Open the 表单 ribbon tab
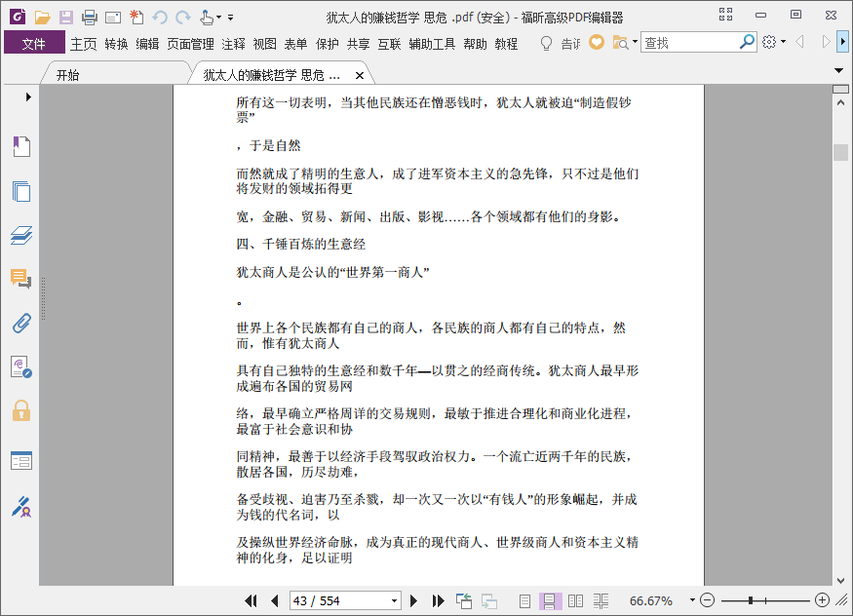The image size is (853, 616). pyautogui.click(x=296, y=44)
